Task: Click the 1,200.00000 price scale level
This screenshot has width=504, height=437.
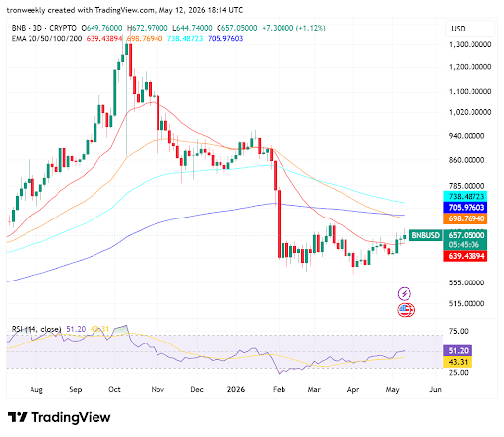Action: pos(470,67)
